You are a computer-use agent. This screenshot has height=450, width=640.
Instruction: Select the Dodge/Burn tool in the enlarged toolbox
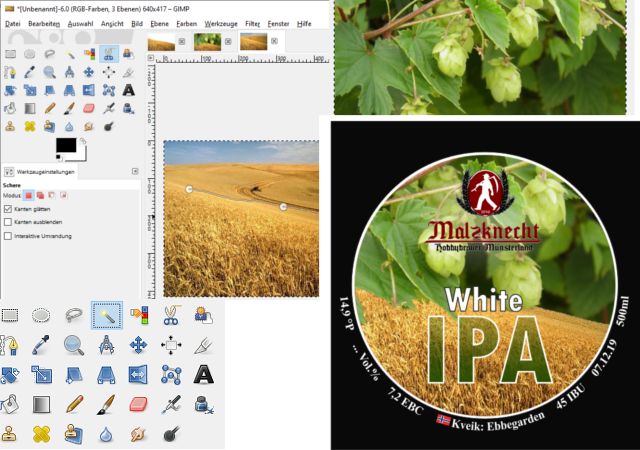coord(171,434)
